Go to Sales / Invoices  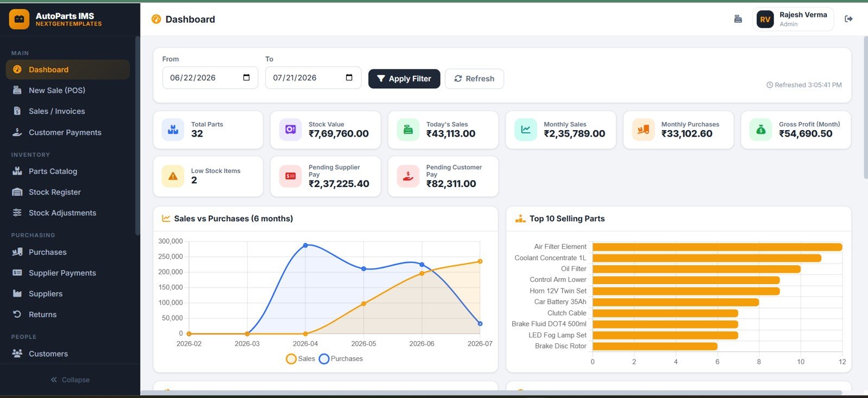(x=68, y=111)
